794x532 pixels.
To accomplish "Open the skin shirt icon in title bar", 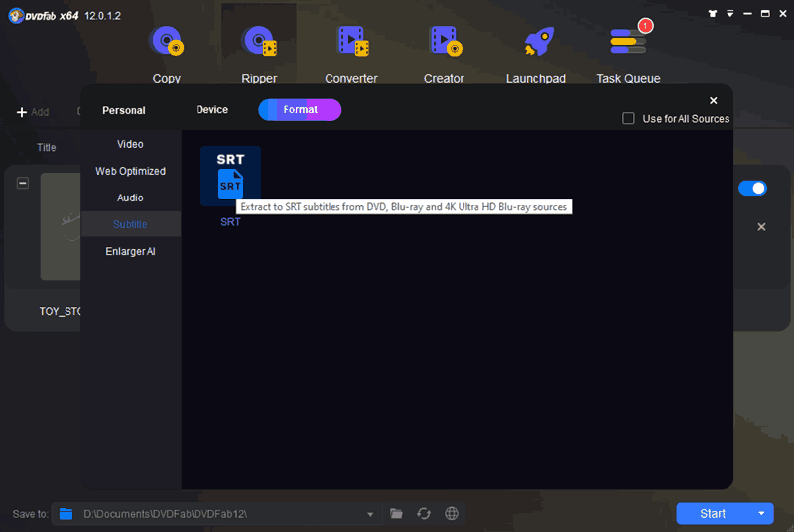I will click(x=713, y=14).
